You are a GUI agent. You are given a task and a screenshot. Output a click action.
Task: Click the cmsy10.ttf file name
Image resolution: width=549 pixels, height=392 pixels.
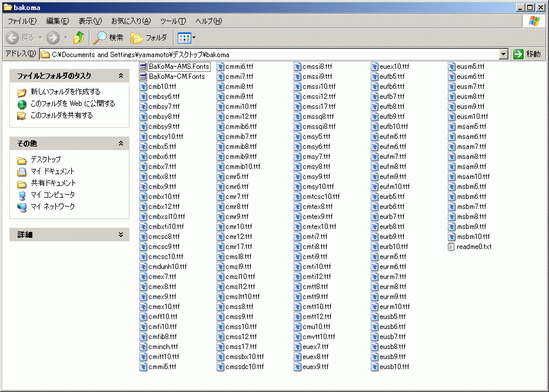[x=318, y=187]
